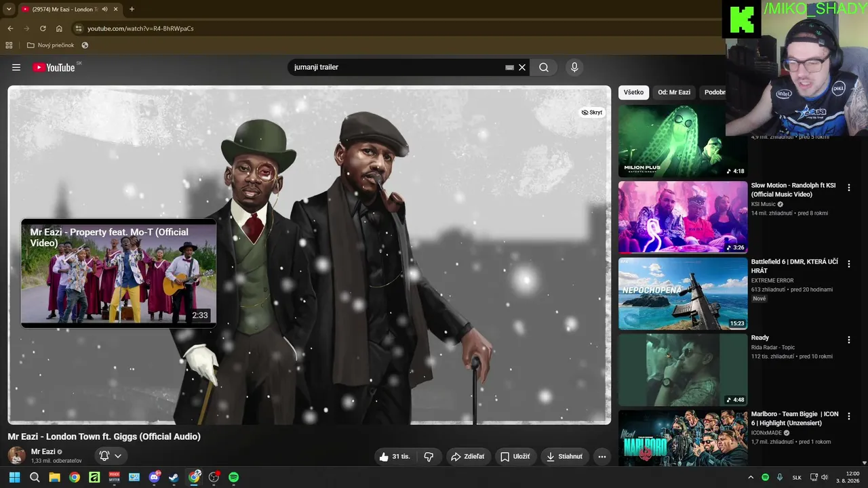Viewport: 868px width, 488px height.
Task: Open the globe bookmark in bookmarks bar
Action: pos(85,45)
